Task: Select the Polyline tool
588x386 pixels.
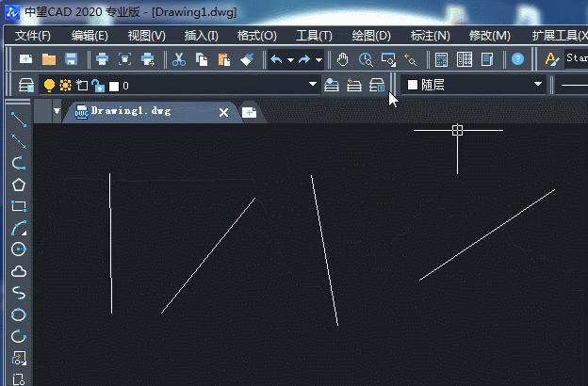Action: pos(19,163)
